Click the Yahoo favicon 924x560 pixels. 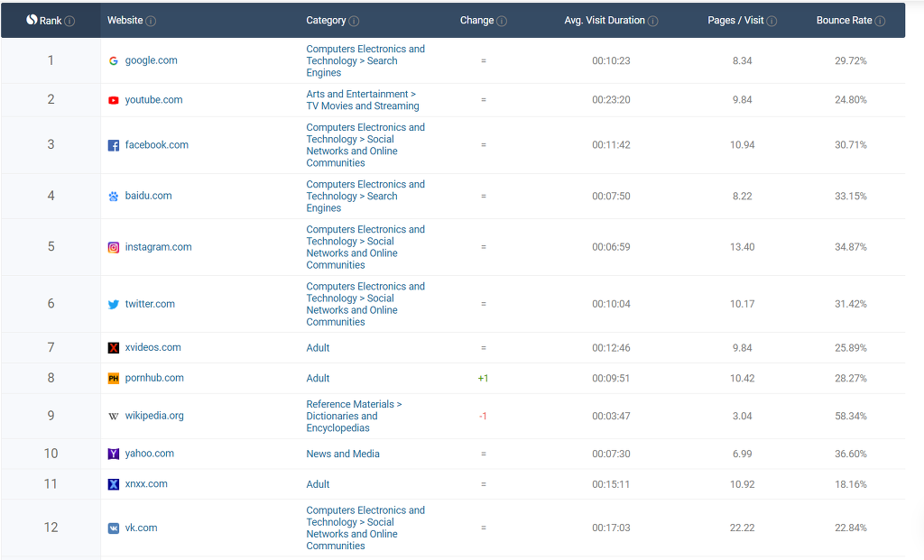tap(114, 454)
